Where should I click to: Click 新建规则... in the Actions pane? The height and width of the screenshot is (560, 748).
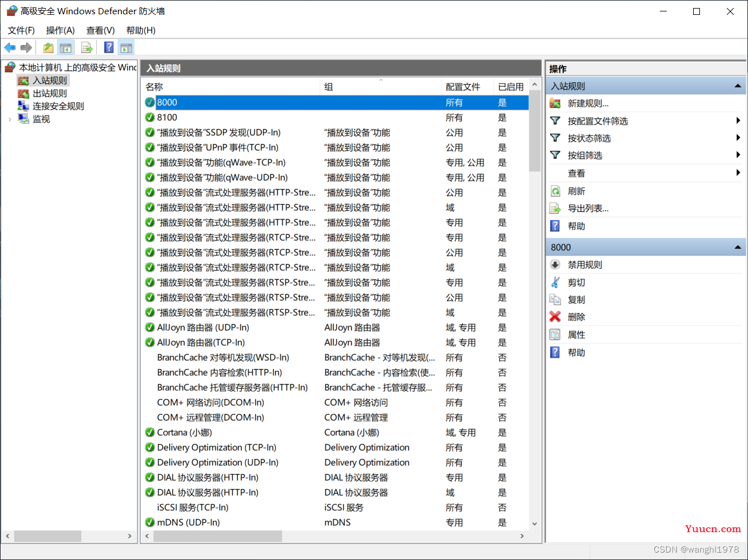[588, 103]
